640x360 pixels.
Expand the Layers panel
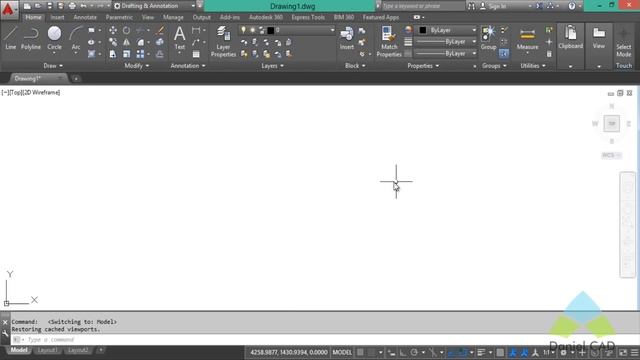pyautogui.click(x=272, y=65)
